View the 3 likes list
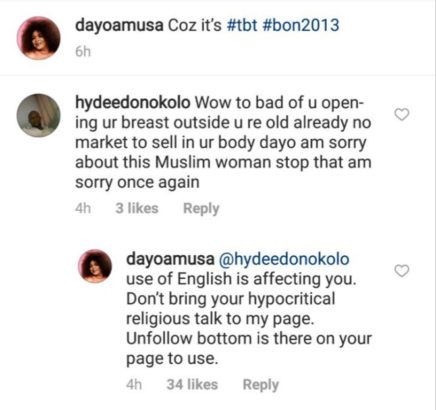436x410 pixels. [137, 208]
